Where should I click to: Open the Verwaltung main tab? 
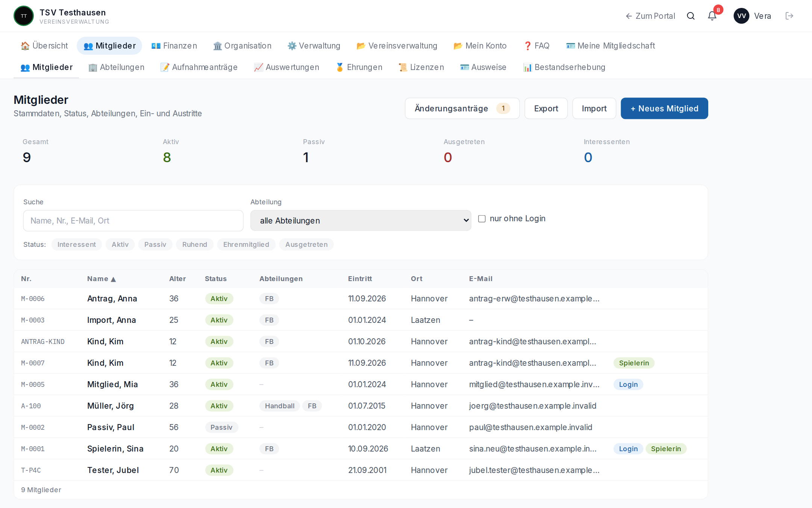tap(314, 46)
